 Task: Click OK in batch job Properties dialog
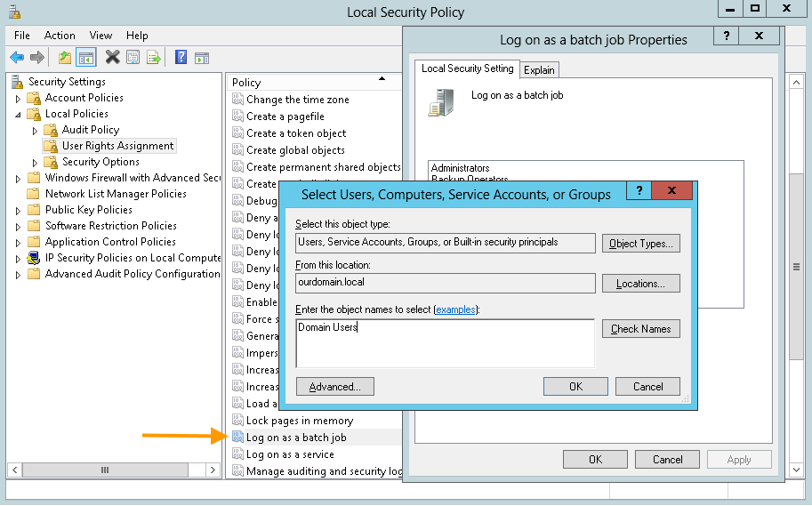point(595,460)
